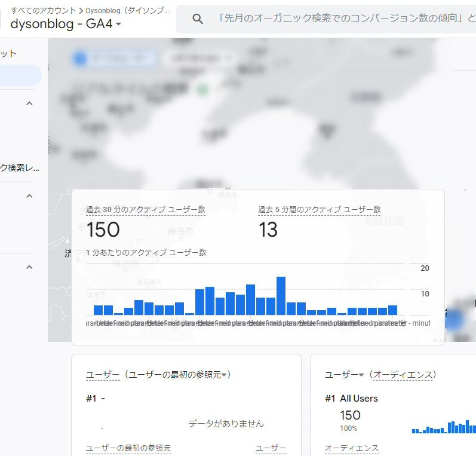Viewport: 476px width, 456px height.
Task: Open ユーザー metric dropdown in audience card
Action: 344,375
